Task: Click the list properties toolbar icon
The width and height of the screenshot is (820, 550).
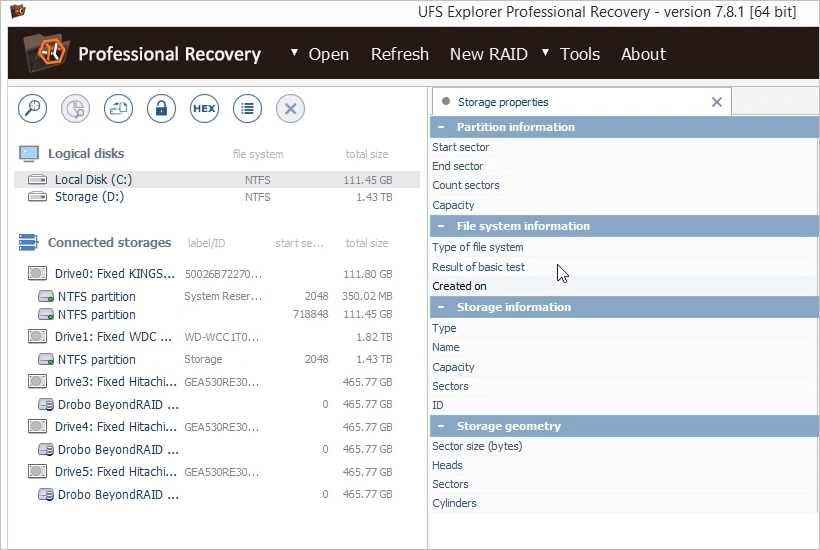Action: click(247, 109)
